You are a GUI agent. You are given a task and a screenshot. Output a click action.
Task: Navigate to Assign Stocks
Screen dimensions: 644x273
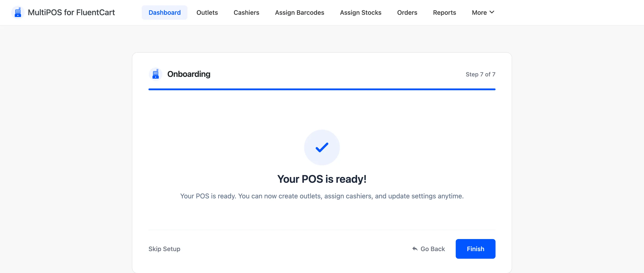[x=360, y=13]
